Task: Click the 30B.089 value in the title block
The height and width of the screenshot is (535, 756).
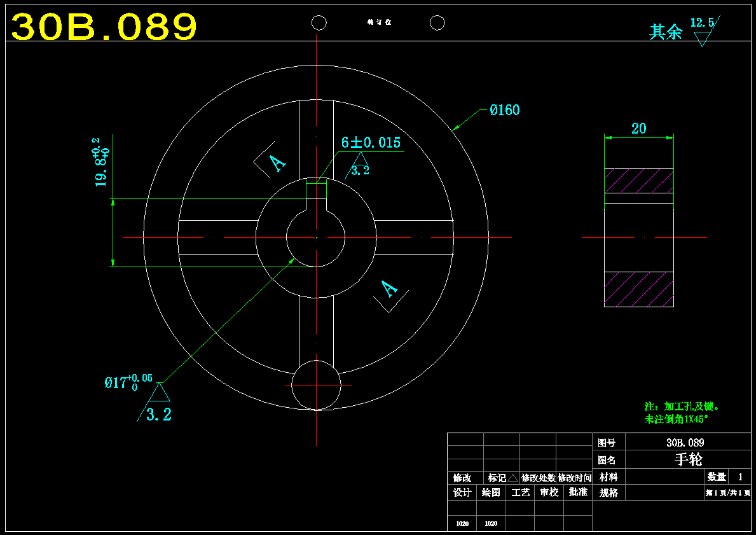Action: [x=685, y=442]
